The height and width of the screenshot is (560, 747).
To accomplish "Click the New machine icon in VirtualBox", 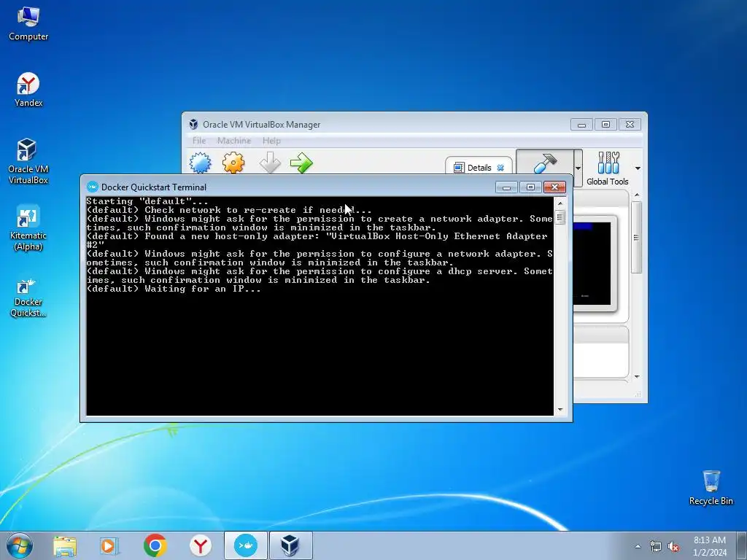I will point(201,163).
